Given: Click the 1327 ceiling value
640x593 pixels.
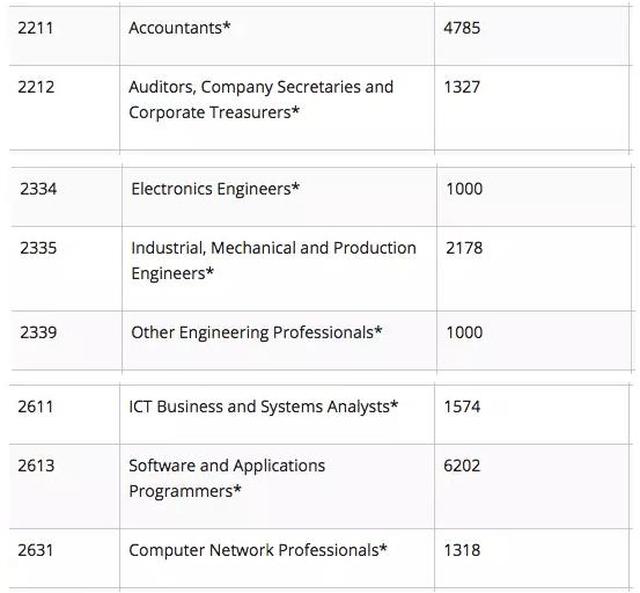Looking at the screenshot, I should pos(462,87).
